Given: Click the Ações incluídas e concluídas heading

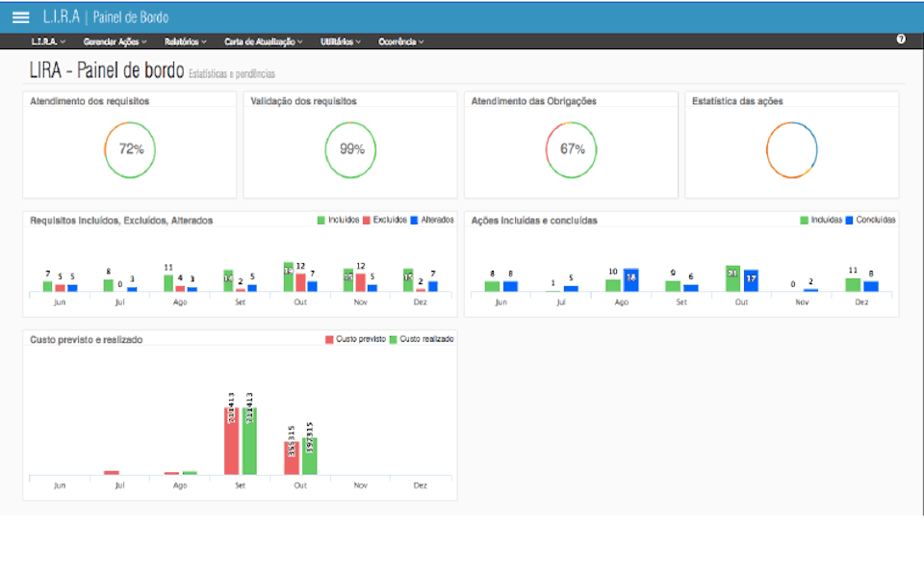Looking at the screenshot, I should pyautogui.click(x=534, y=221).
